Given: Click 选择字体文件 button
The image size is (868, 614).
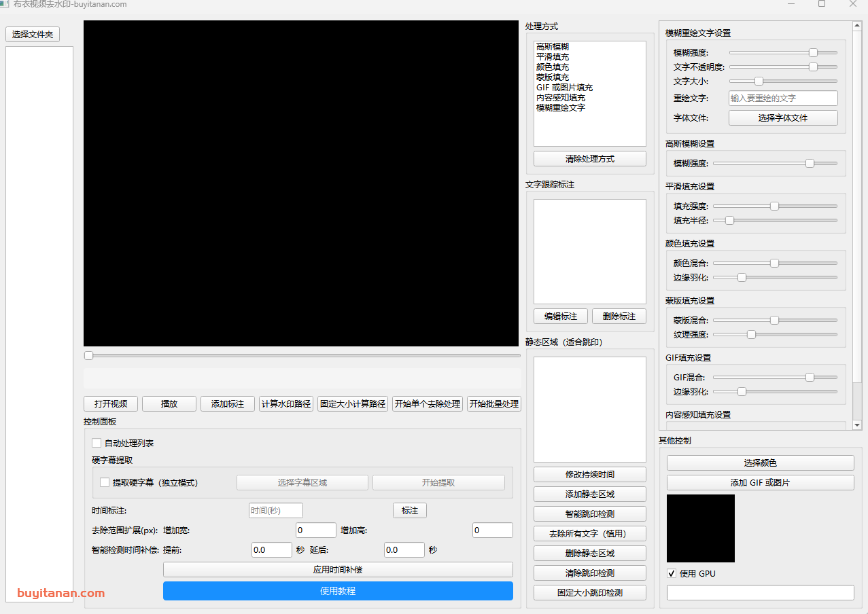Looking at the screenshot, I should click(x=783, y=118).
